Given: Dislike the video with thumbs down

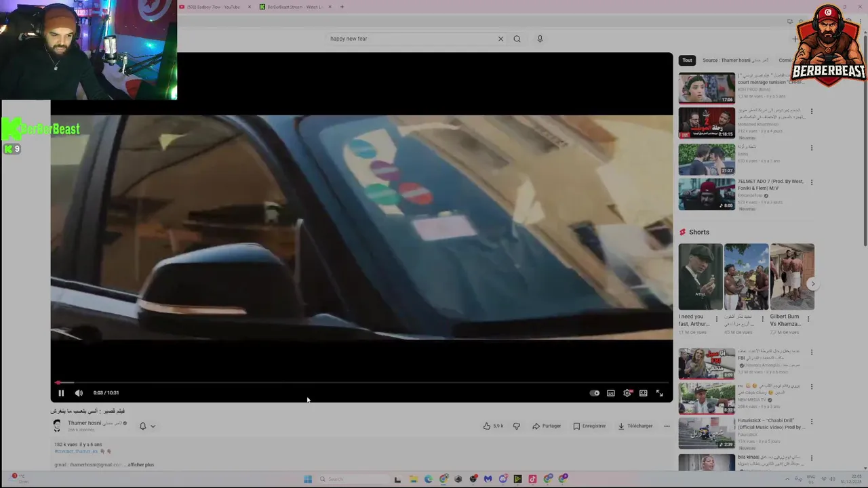Looking at the screenshot, I should [x=517, y=426].
